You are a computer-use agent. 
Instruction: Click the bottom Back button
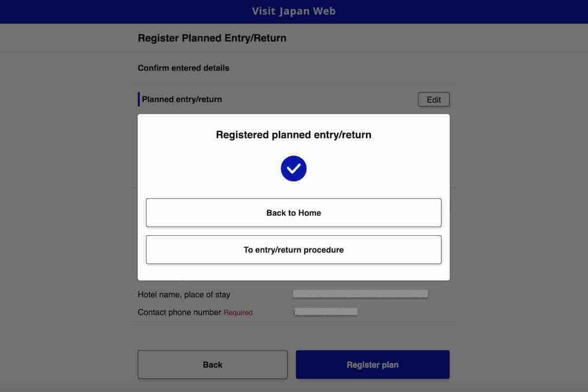[x=213, y=365]
